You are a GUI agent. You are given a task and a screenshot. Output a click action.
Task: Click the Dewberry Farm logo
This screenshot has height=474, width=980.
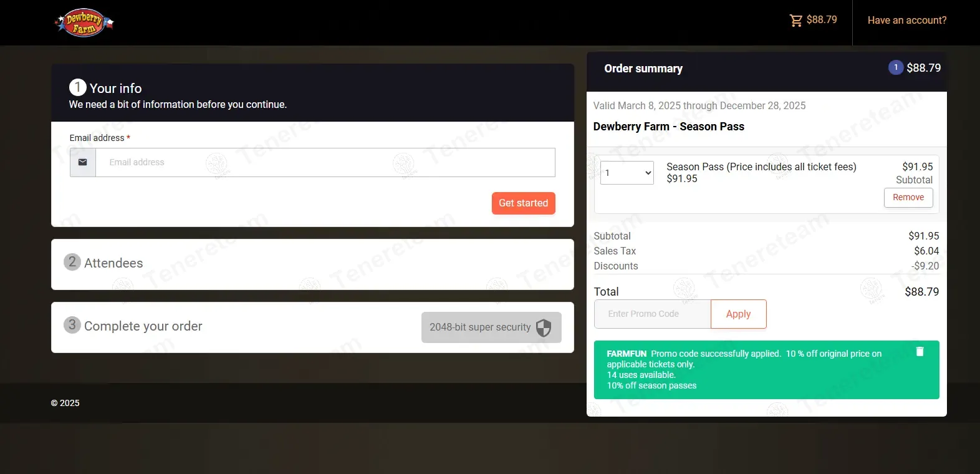tap(84, 23)
